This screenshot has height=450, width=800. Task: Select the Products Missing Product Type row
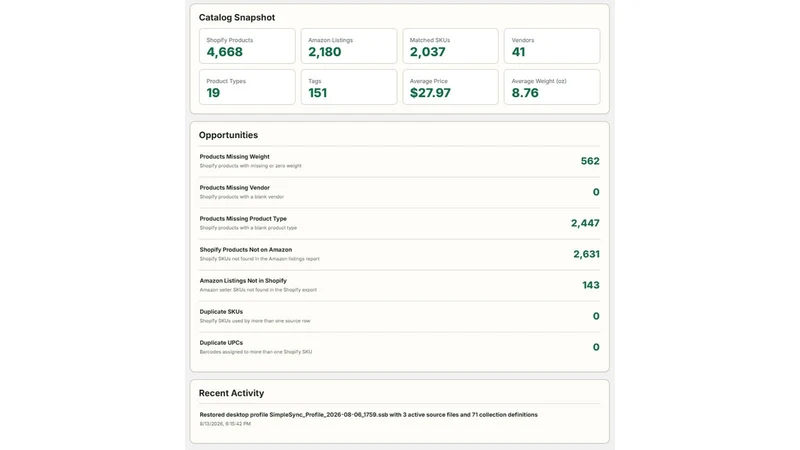[x=399, y=223]
